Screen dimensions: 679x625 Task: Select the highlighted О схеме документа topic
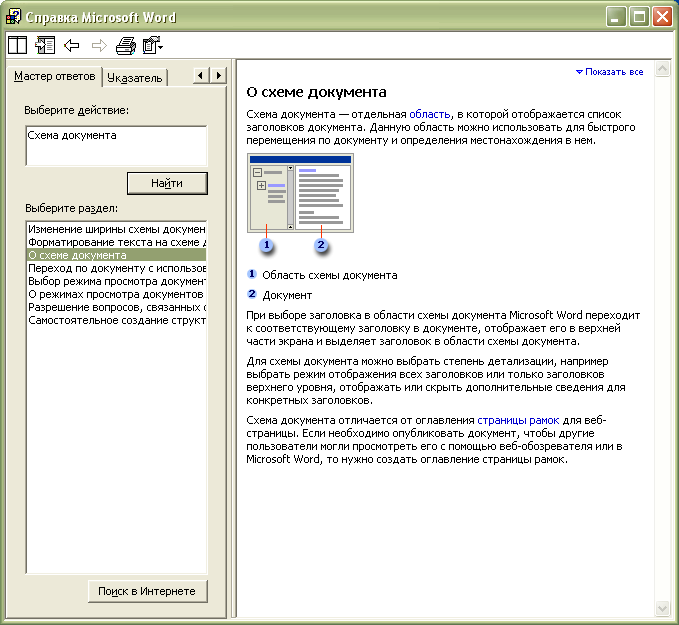point(116,255)
